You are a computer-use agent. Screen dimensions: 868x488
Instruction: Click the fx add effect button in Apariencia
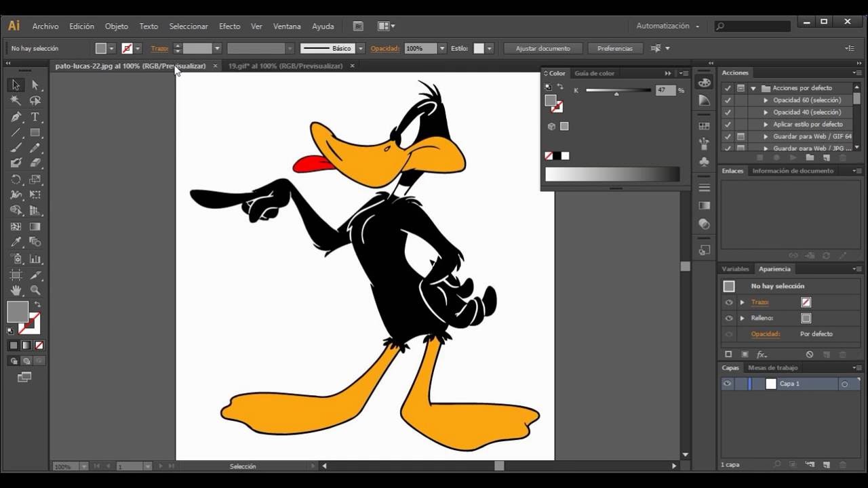point(762,354)
